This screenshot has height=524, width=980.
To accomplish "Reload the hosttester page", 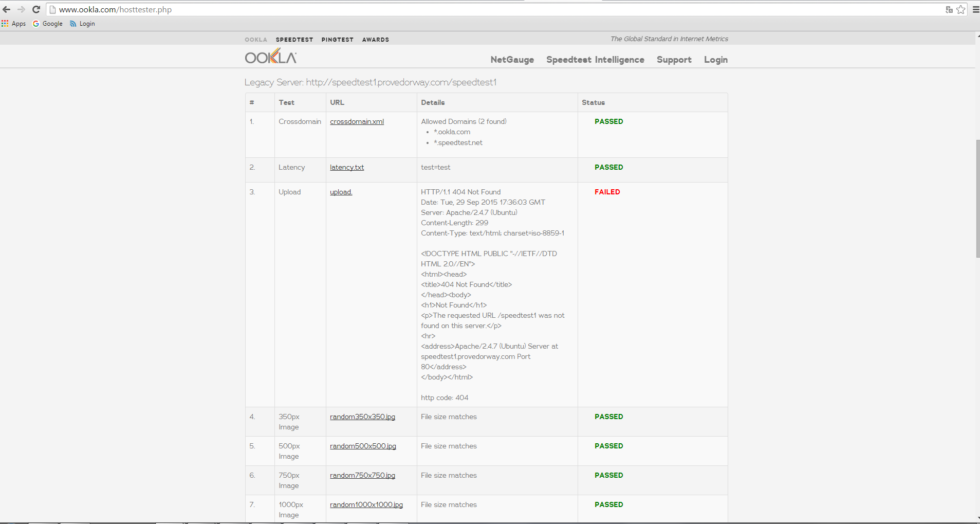I will pos(36,9).
